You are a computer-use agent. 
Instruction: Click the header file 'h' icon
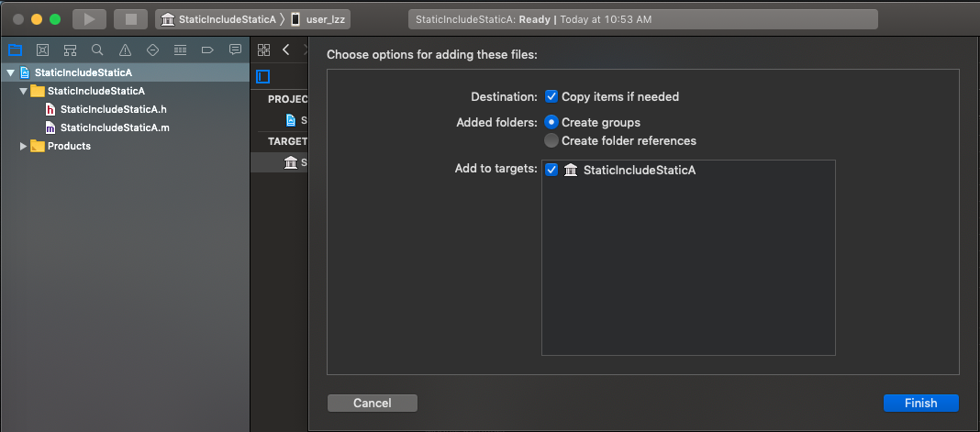click(x=50, y=110)
